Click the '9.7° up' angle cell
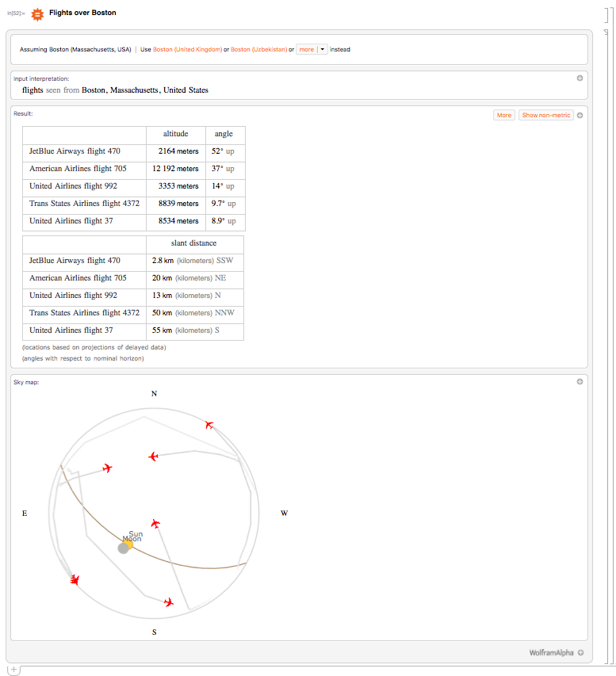 224,204
